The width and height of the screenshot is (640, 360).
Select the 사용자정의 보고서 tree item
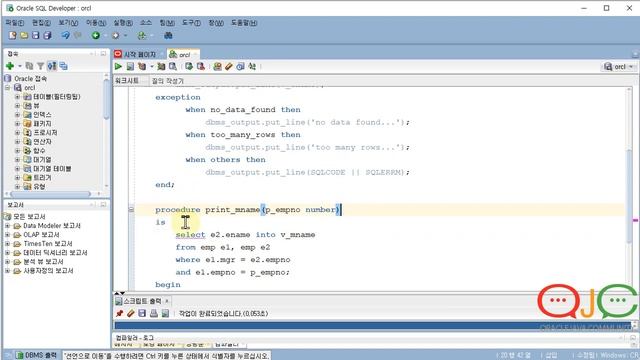pyautogui.click(x=48, y=271)
